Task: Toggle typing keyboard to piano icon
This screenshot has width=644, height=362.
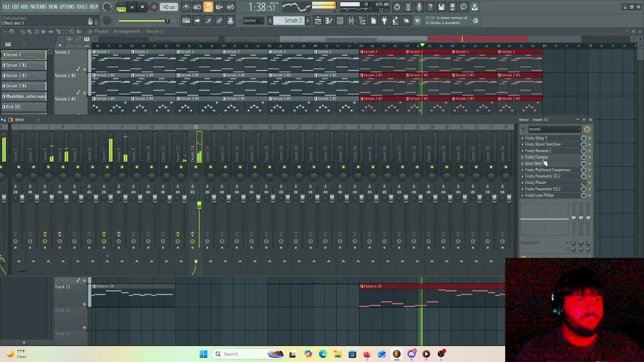Action: coord(186,21)
